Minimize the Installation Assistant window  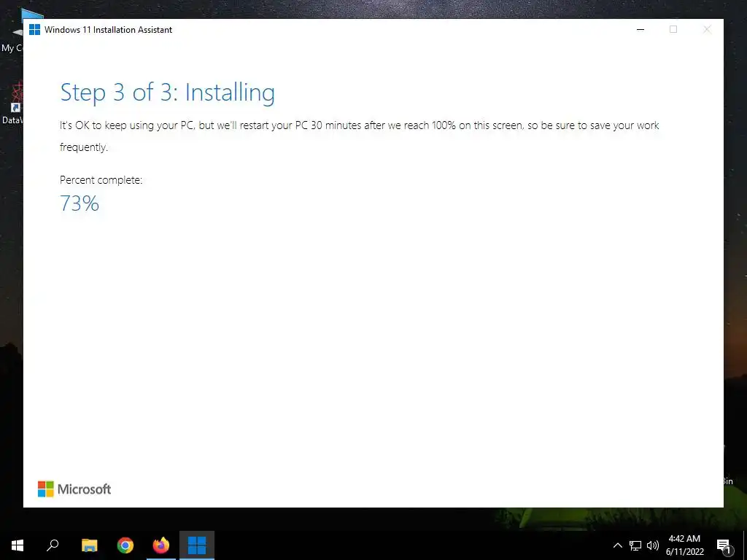(x=640, y=29)
